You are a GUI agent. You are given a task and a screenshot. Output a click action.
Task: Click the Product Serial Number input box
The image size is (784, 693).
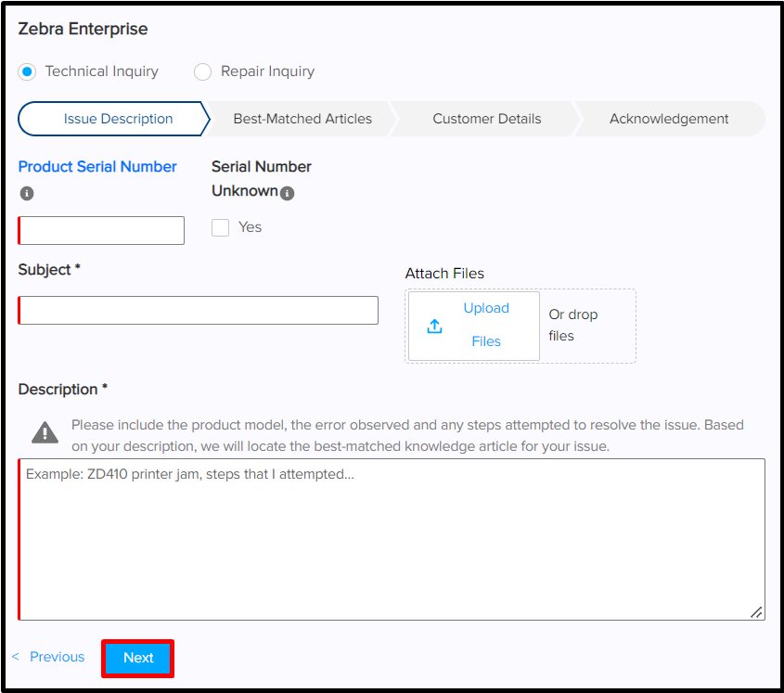100,230
